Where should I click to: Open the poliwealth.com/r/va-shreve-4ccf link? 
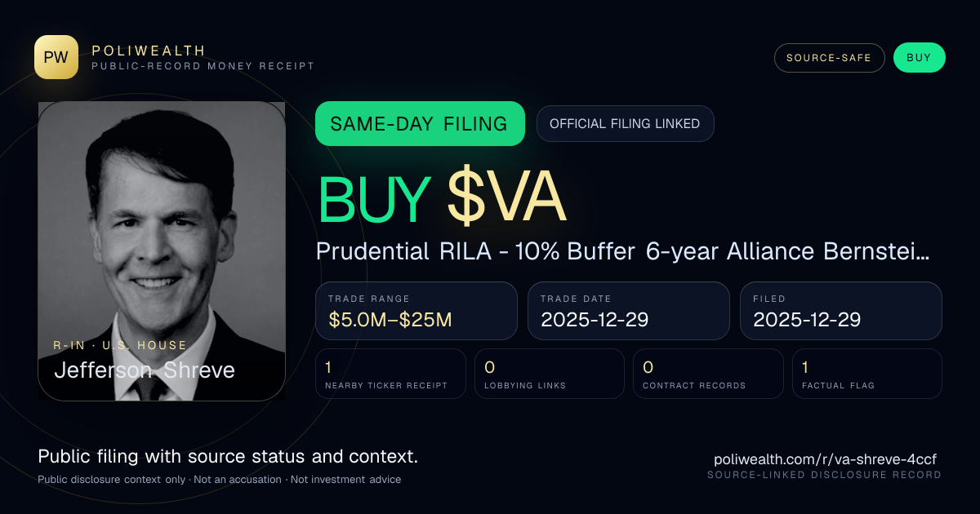[827, 459]
